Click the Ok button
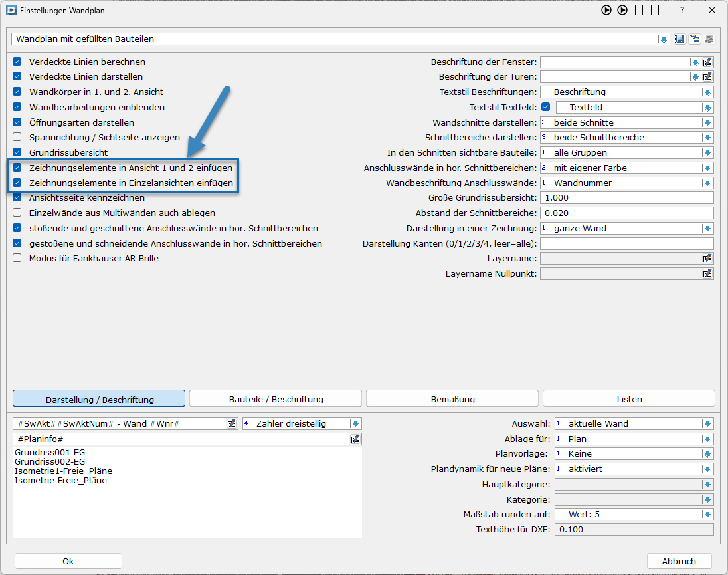The image size is (728, 575). point(68,561)
